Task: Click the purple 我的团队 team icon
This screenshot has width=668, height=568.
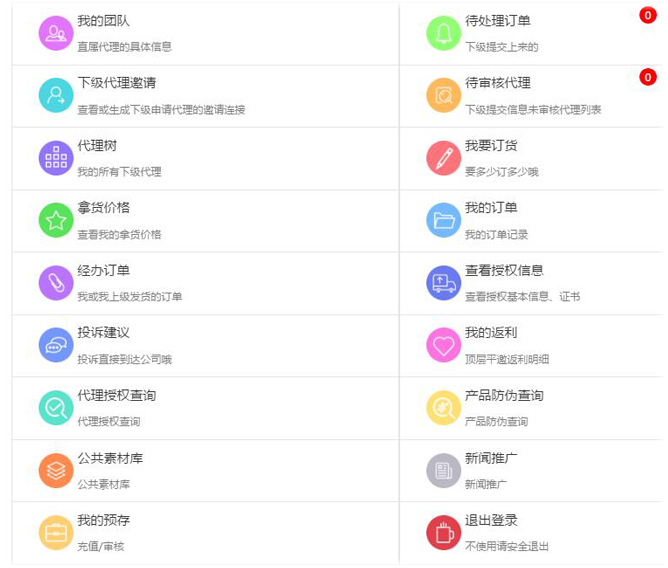Action: click(x=56, y=33)
